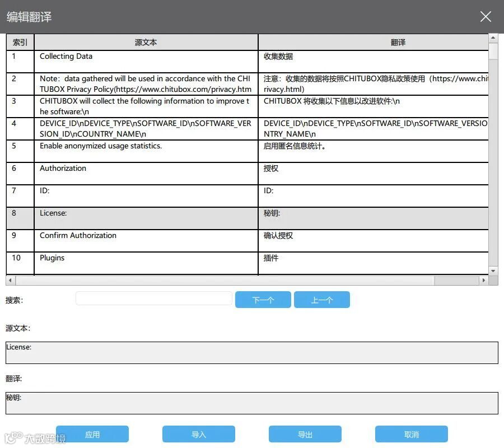Click index cell 6

click(x=20, y=174)
